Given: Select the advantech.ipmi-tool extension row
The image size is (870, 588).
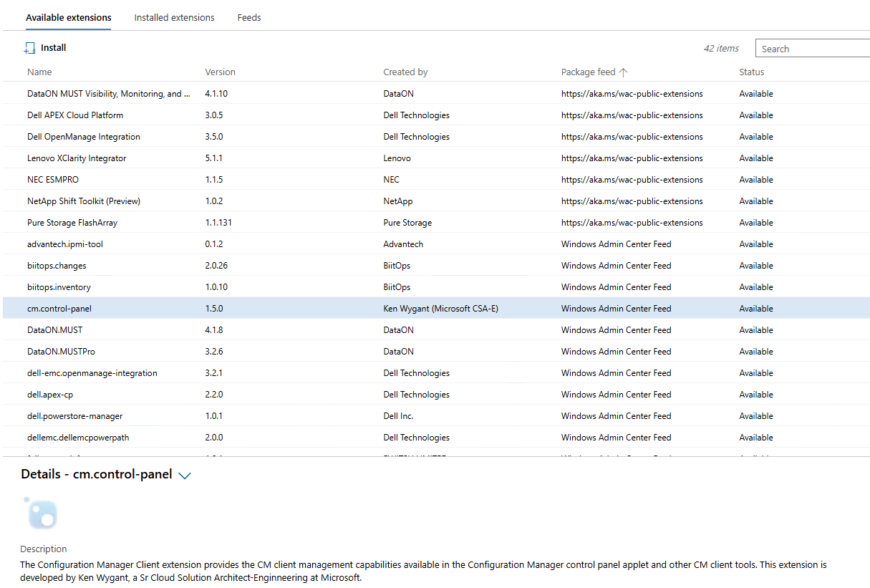Looking at the screenshot, I should (x=65, y=244).
